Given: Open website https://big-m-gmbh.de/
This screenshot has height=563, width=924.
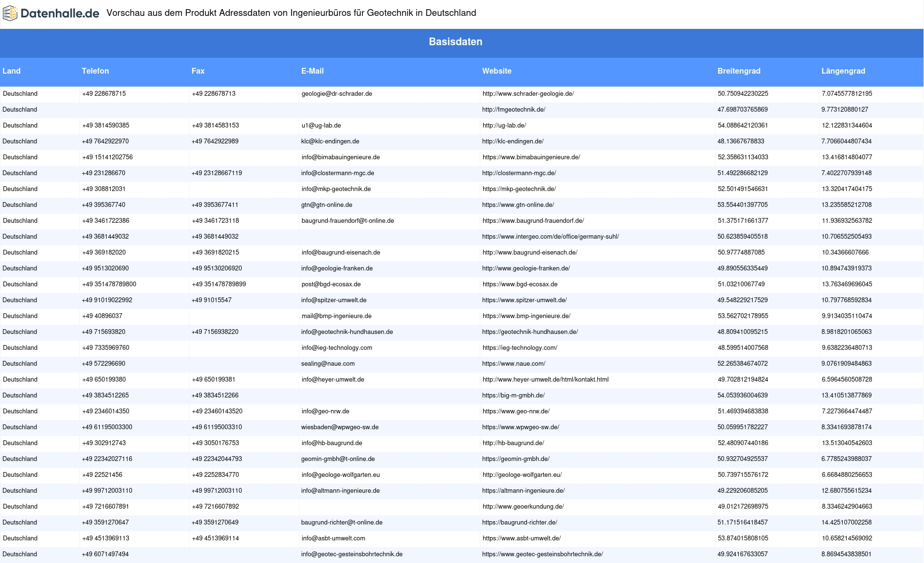Looking at the screenshot, I should 513,396.
